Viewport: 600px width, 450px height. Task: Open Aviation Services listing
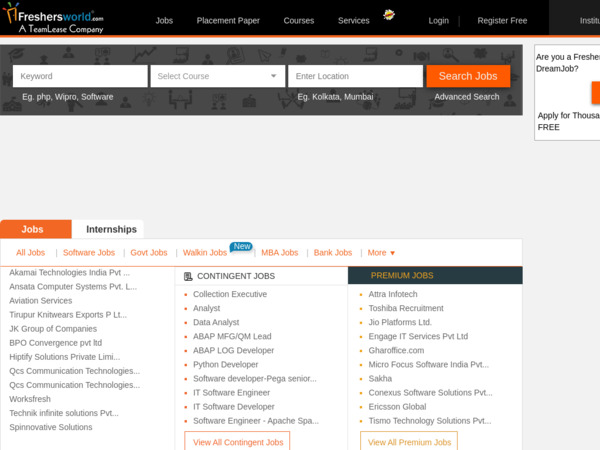pyautogui.click(x=41, y=301)
